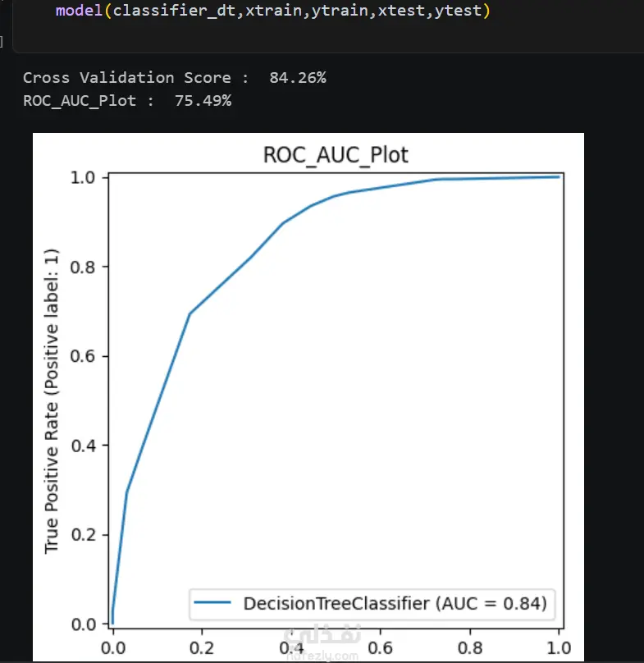
Task: Click the ROC_AUC_Plot chart title
Action: pyautogui.click(x=336, y=155)
